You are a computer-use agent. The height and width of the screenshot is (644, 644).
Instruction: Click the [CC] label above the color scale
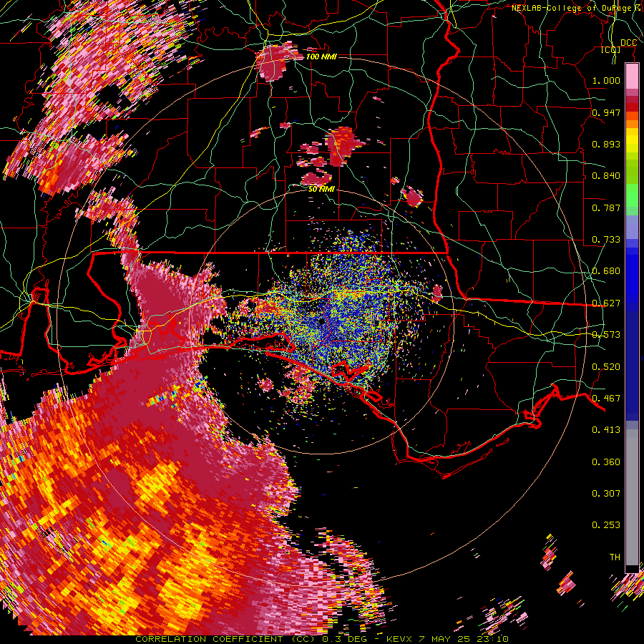[611, 50]
